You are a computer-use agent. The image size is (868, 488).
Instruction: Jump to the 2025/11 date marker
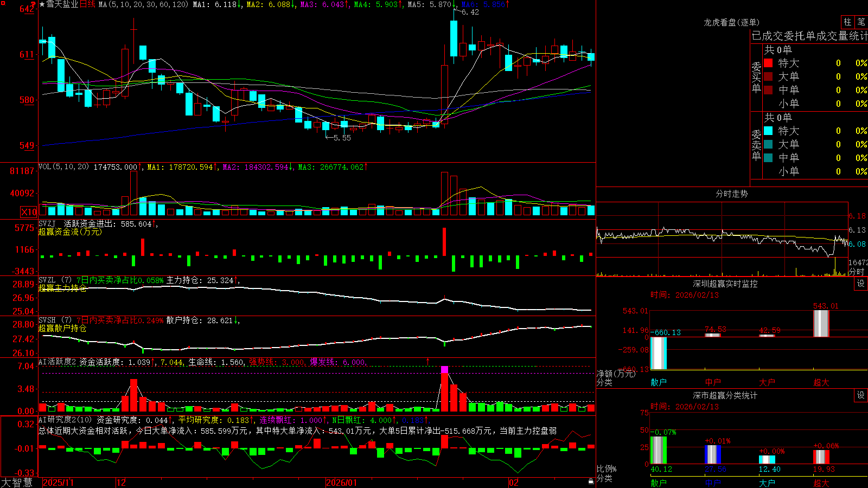[58, 483]
